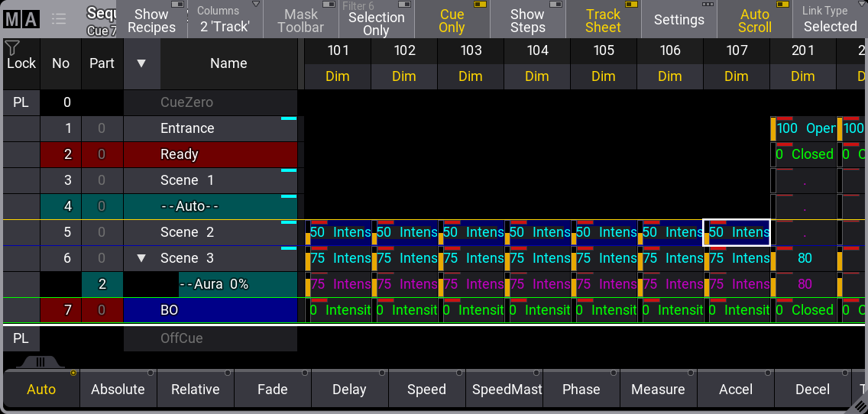Open Link Type Selected dropdown
Screen dimensions: 868x414
[x=829, y=20]
